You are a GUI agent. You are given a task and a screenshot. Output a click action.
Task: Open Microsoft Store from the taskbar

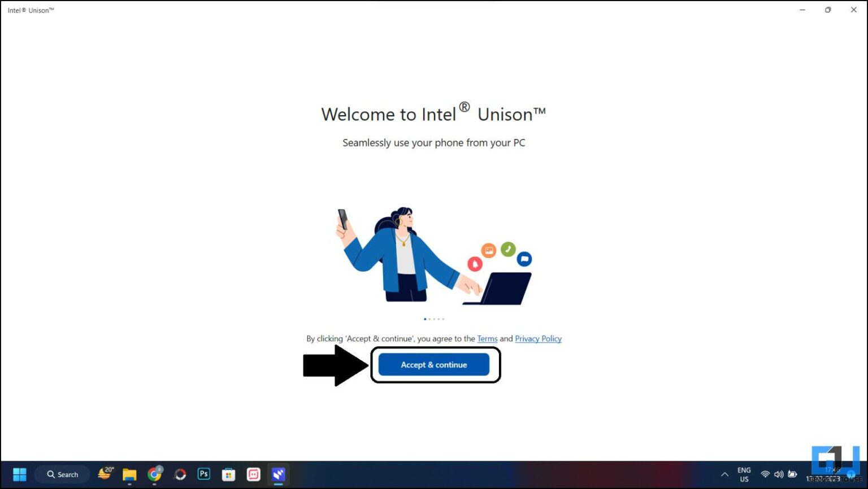(228, 474)
